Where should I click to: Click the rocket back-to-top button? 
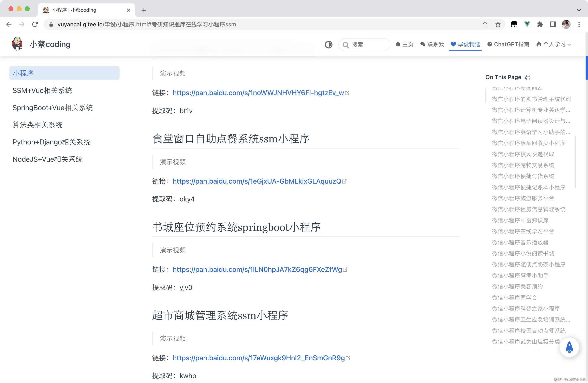pyautogui.click(x=569, y=347)
